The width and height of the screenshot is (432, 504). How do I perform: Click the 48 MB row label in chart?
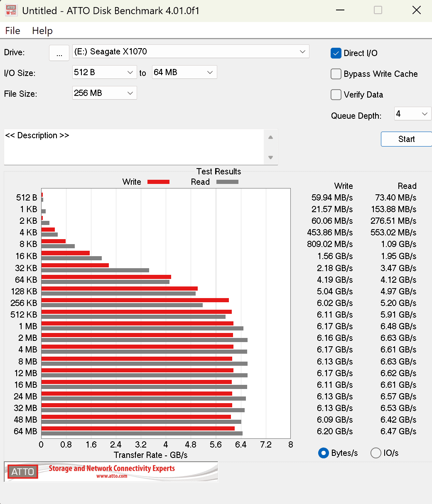(25, 420)
